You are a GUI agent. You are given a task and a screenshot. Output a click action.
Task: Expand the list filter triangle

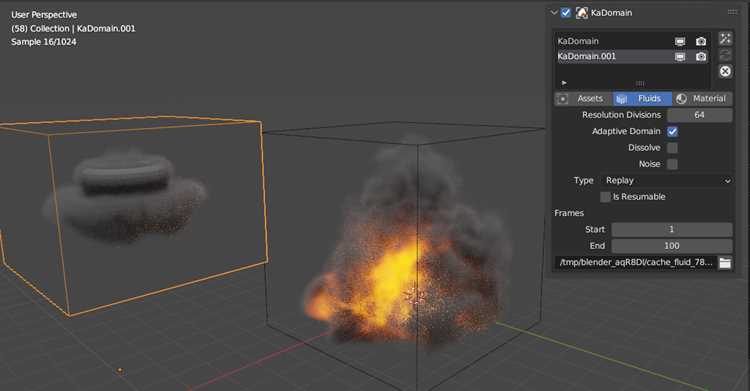point(564,83)
